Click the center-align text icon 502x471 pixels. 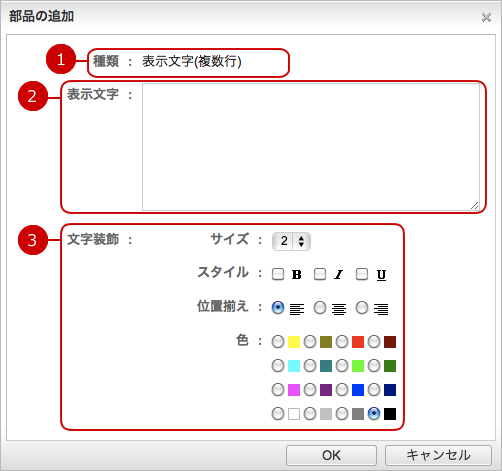pyautogui.click(x=339, y=309)
